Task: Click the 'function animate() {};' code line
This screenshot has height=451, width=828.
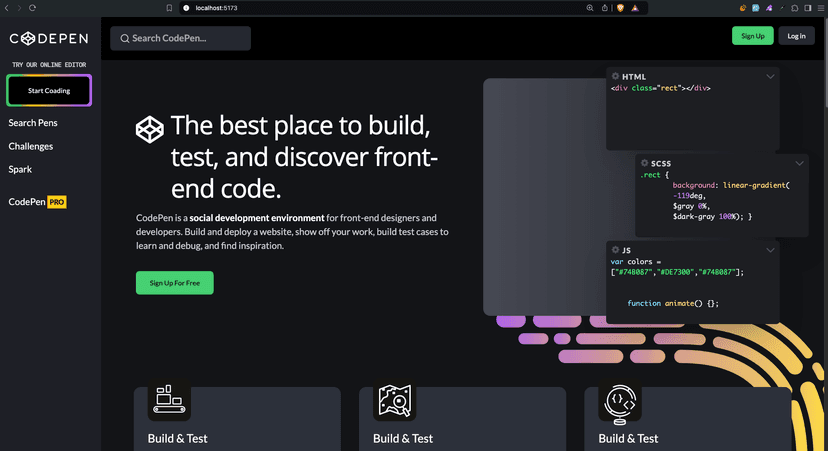Action: (x=673, y=303)
